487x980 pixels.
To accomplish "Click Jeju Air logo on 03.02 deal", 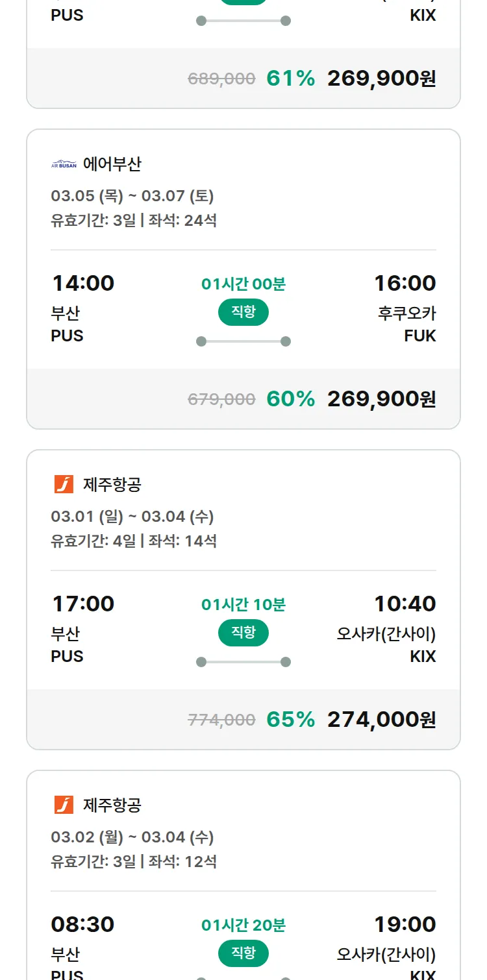I will pyautogui.click(x=64, y=805).
